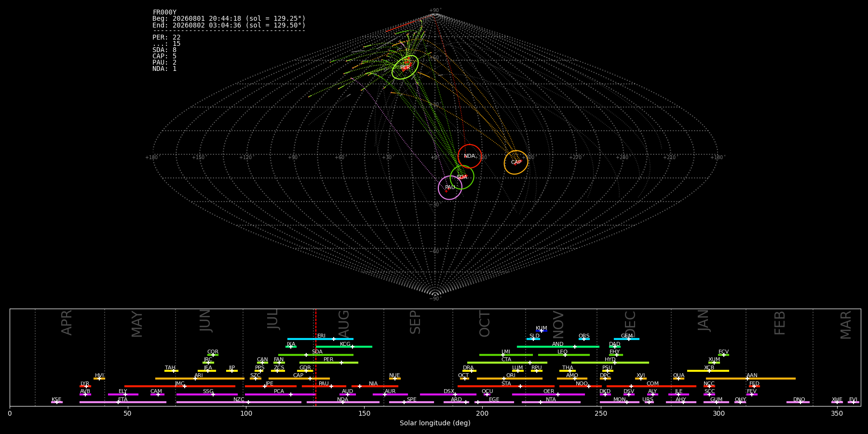Click the JPE shower bar label in timeline
The height and width of the screenshot is (434, 868).
point(270,384)
